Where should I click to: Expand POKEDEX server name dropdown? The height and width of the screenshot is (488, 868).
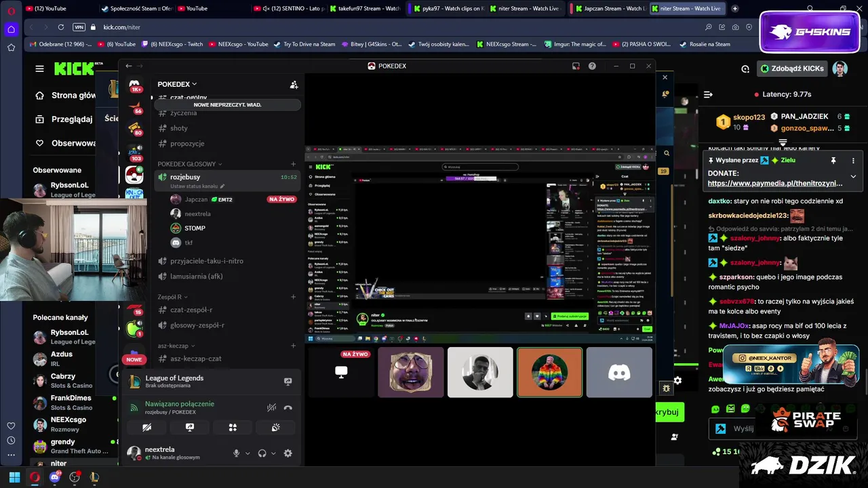tap(177, 84)
